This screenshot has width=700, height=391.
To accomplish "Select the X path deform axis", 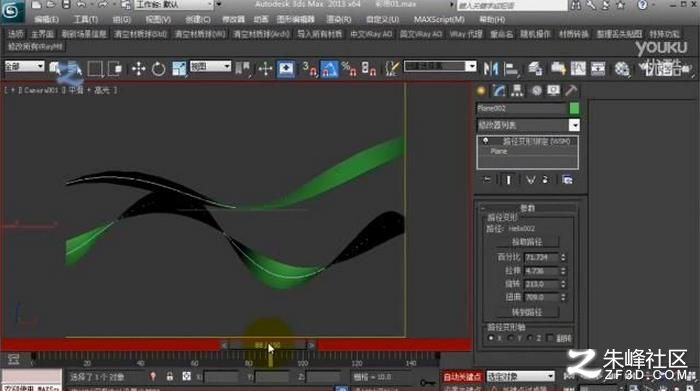I will point(491,338).
